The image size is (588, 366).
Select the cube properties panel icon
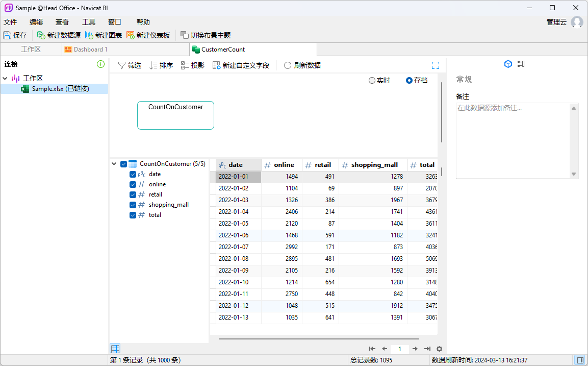tap(508, 64)
